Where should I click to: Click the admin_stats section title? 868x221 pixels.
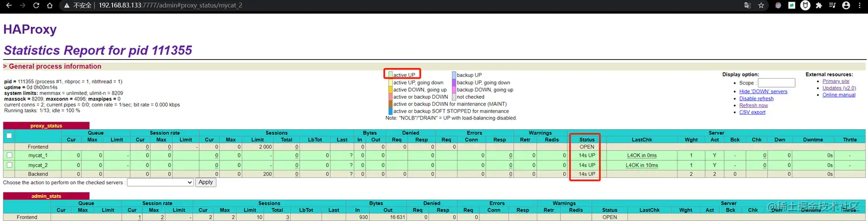[46, 196]
